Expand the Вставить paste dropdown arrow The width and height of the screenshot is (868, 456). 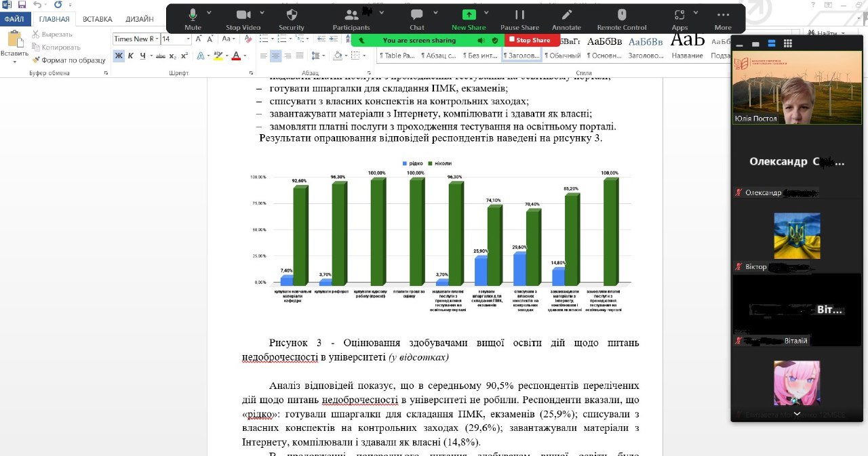(x=14, y=62)
